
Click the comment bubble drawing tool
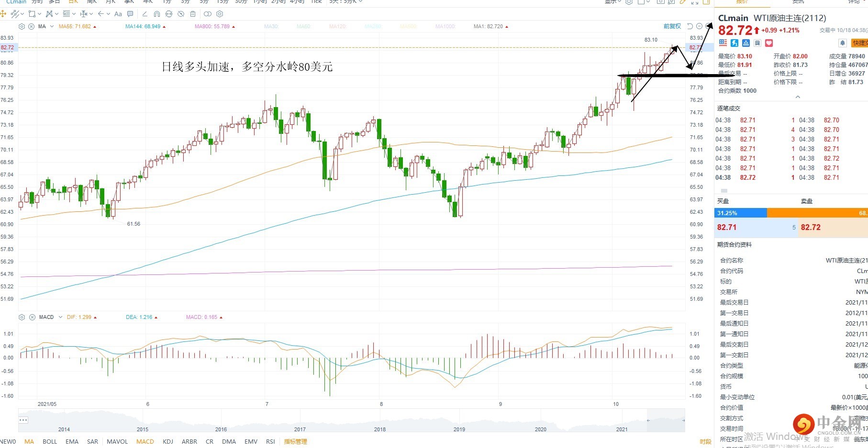pyautogui.click(x=130, y=14)
